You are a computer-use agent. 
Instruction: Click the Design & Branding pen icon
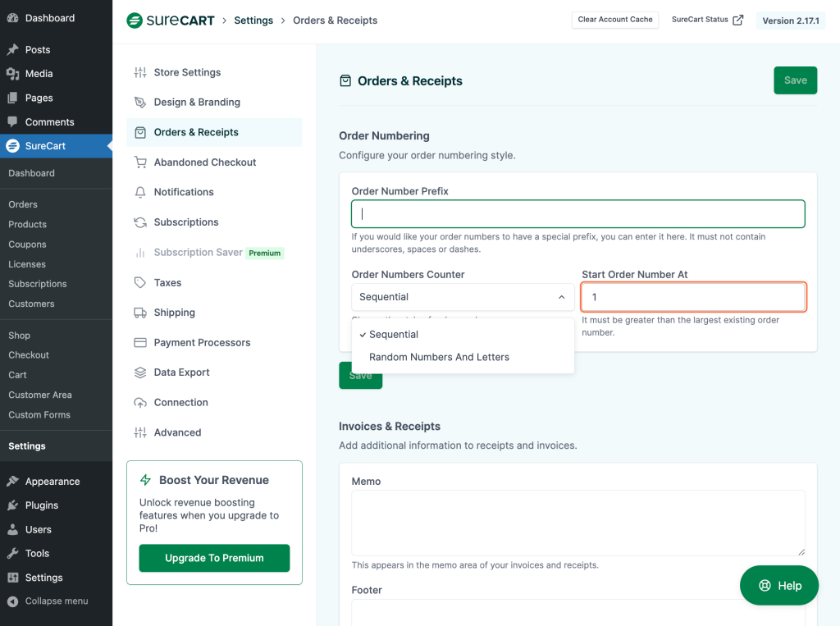click(x=140, y=103)
